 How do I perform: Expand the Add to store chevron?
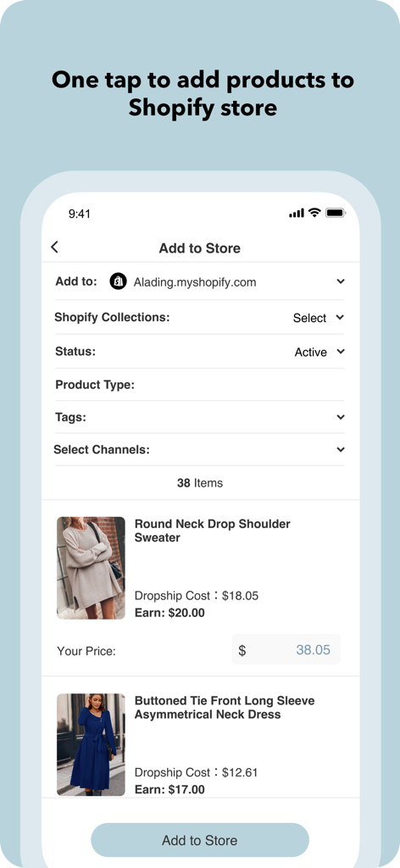click(341, 281)
